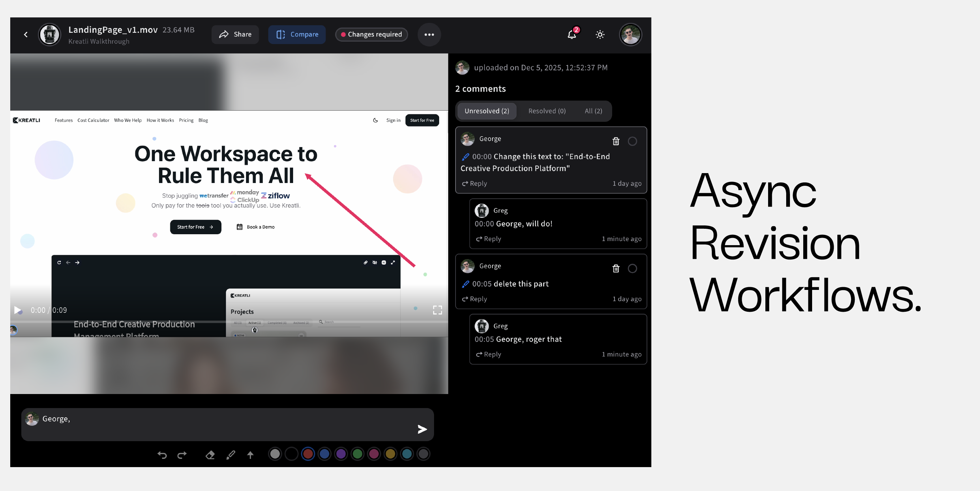Image resolution: width=980 pixels, height=491 pixels.
Task: Select the arrow annotation tool
Action: point(250,454)
